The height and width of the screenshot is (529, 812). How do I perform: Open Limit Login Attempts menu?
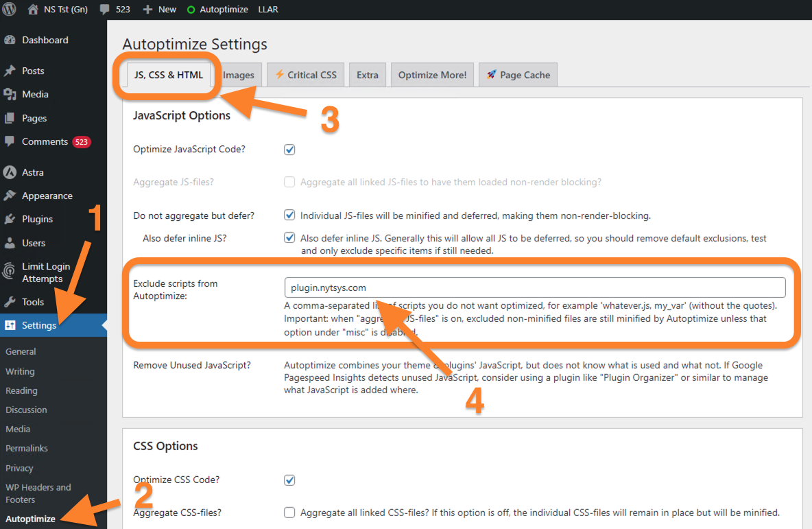[x=45, y=272]
